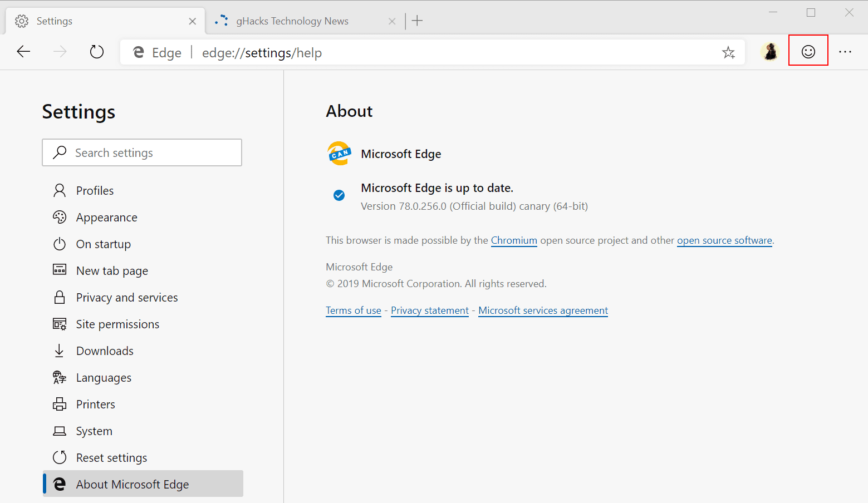Add page to favorites with star icon
Image resolution: width=868 pixels, height=503 pixels.
(729, 52)
